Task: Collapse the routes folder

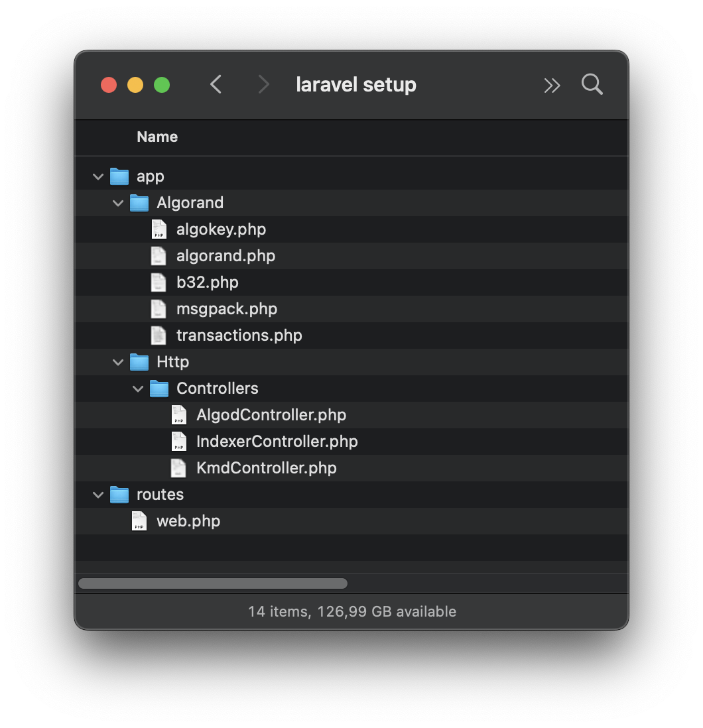Action: [98, 495]
